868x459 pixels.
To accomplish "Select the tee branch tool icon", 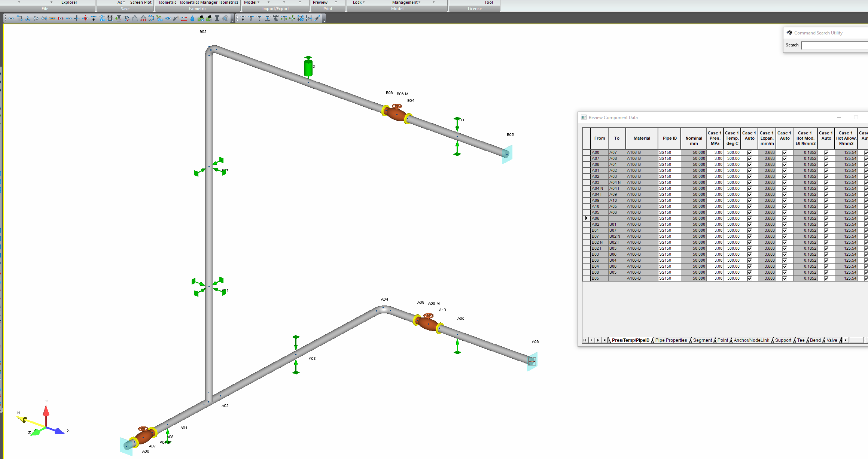I will coord(28,18).
